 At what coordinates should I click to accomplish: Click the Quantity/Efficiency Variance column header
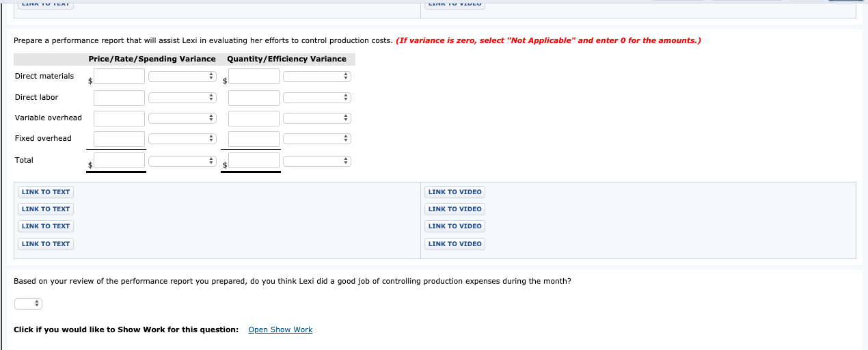(286, 59)
